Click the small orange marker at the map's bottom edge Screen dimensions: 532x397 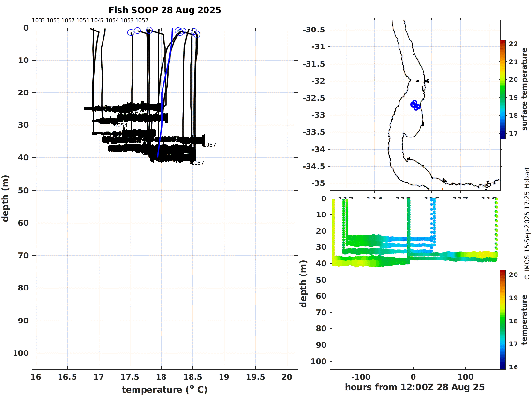(x=442, y=189)
